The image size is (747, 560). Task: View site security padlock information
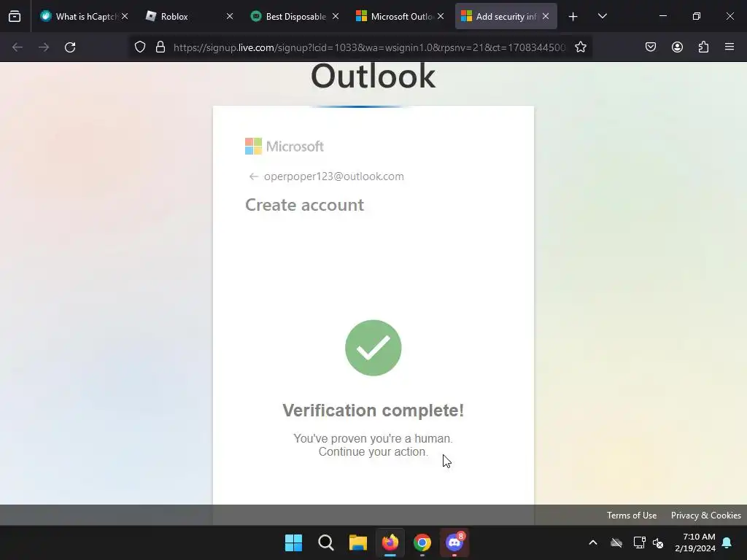click(x=160, y=47)
